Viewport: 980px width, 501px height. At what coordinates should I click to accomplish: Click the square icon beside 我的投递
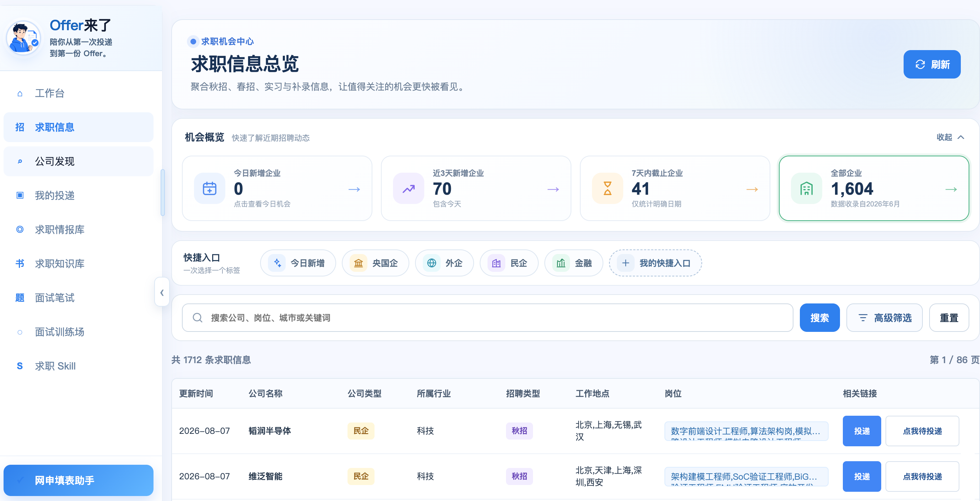[20, 195]
